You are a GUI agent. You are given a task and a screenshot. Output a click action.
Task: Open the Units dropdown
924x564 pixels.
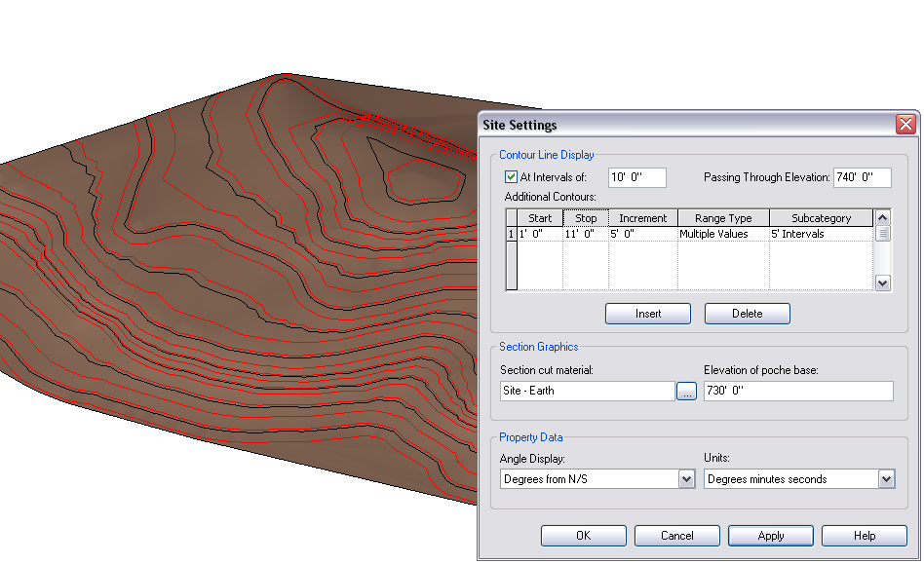[x=886, y=479]
